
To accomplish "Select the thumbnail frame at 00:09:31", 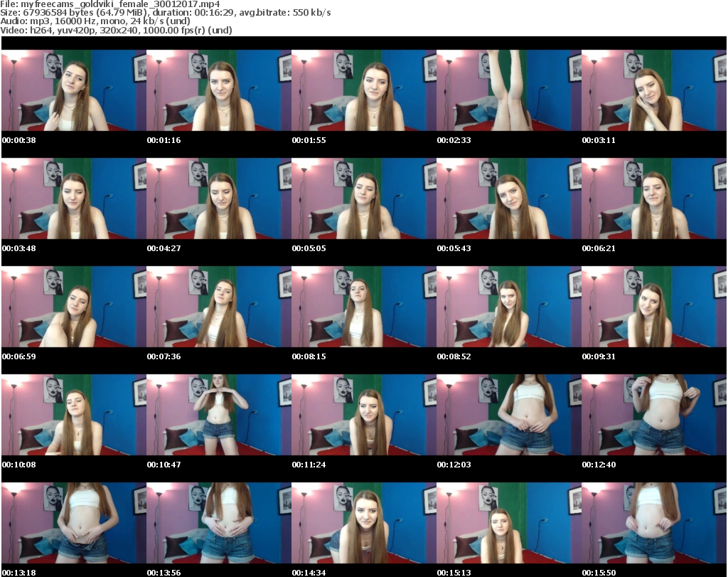I will pos(654,307).
